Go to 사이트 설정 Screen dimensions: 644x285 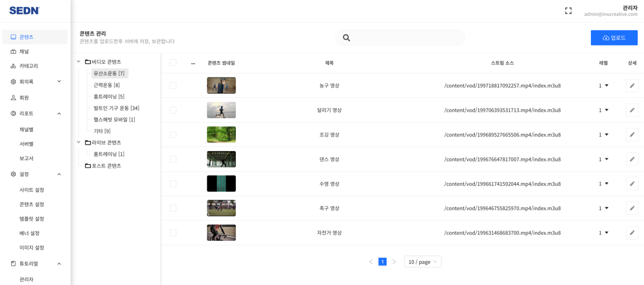coord(32,190)
